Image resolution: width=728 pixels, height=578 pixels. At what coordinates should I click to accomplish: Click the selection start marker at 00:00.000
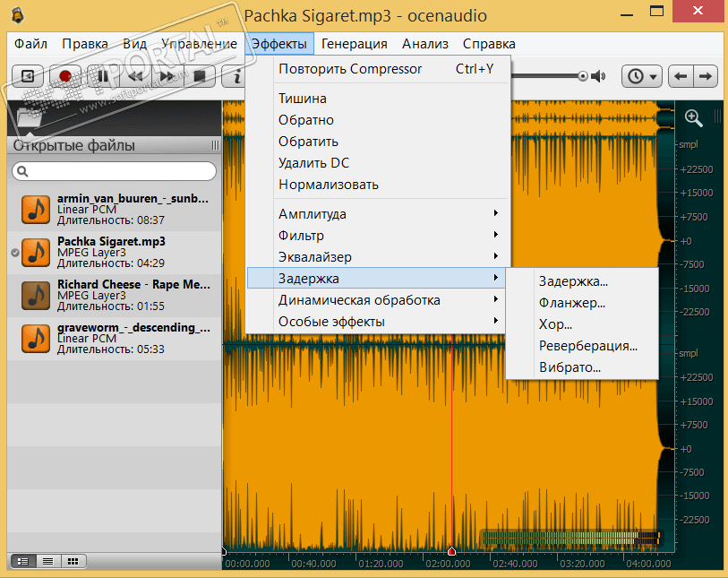click(224, 551)
